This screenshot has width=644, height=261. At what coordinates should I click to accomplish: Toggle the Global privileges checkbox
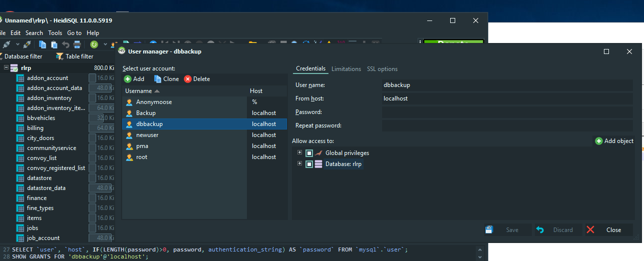pyautogui.click(x=309, y=153)
